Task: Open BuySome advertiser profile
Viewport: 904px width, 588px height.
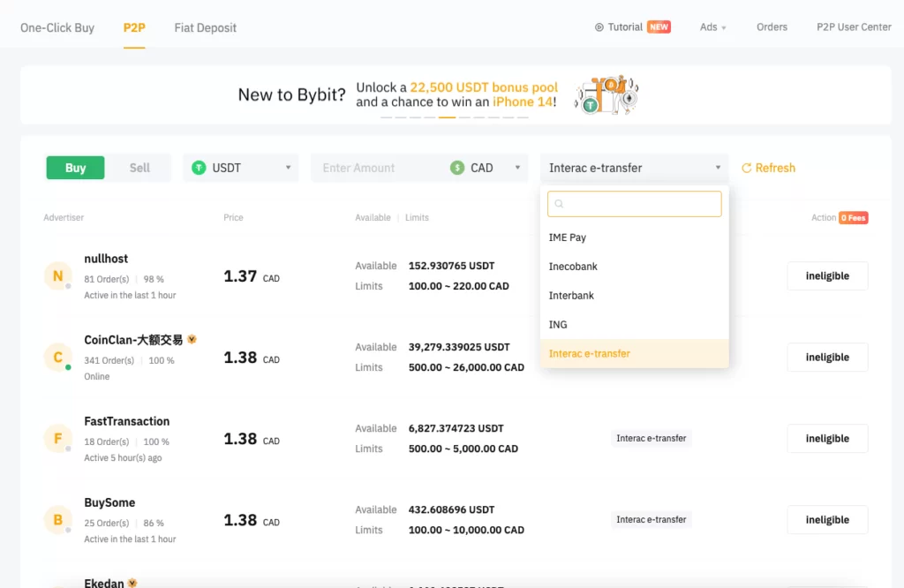Action: tap(109, 502)
